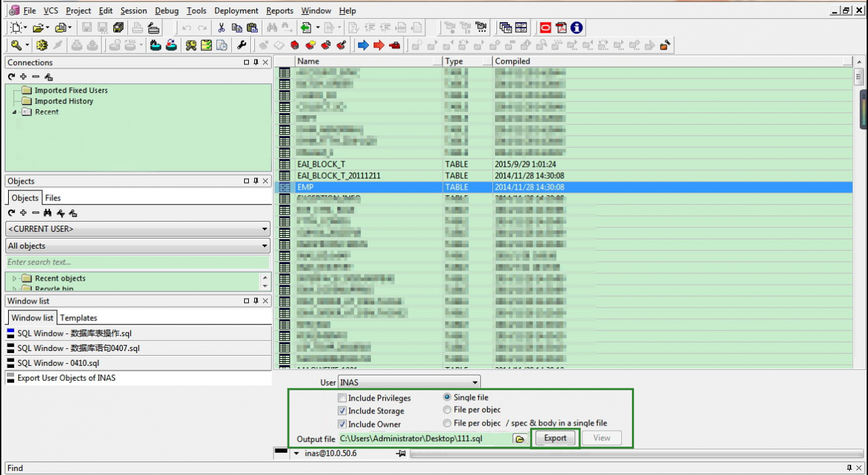The image size is (868, 475).
Task: Click the key Log on icon
Action: point(16,45)
